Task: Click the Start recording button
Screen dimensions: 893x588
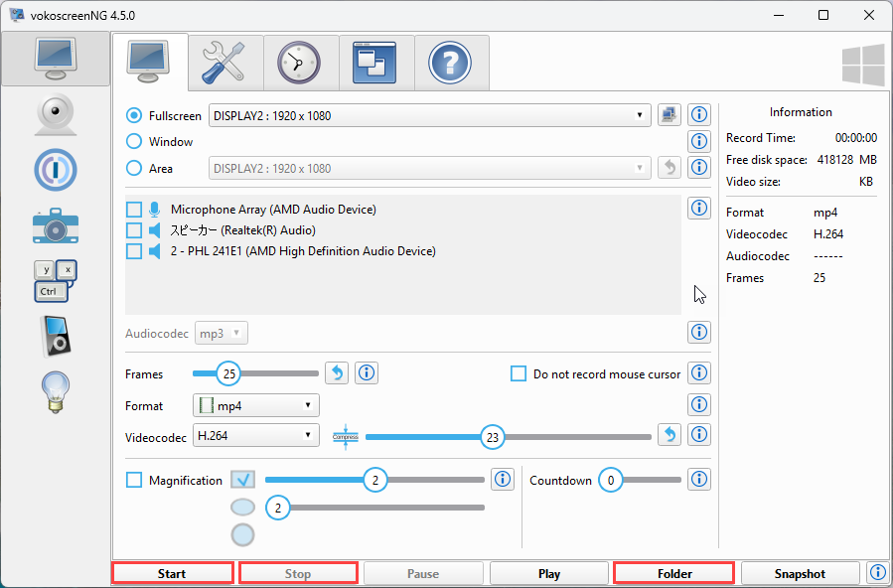Action: click(x=172, y=573)
